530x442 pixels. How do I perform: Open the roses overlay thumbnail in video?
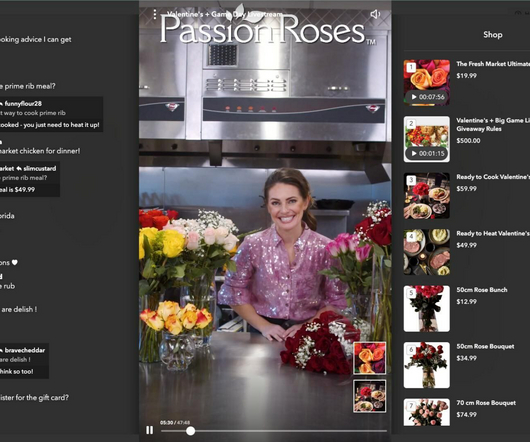click(x=369, y=358)
